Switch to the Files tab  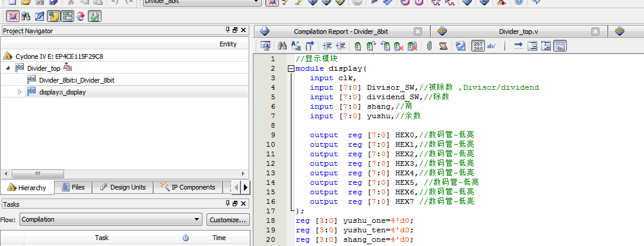tap(72, 187)
